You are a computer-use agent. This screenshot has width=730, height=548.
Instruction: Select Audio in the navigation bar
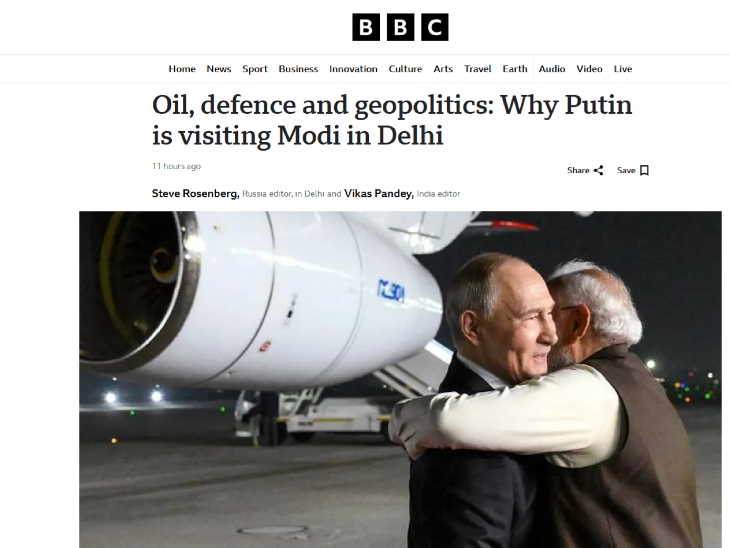pyautogui.click(x=552, y=69)
